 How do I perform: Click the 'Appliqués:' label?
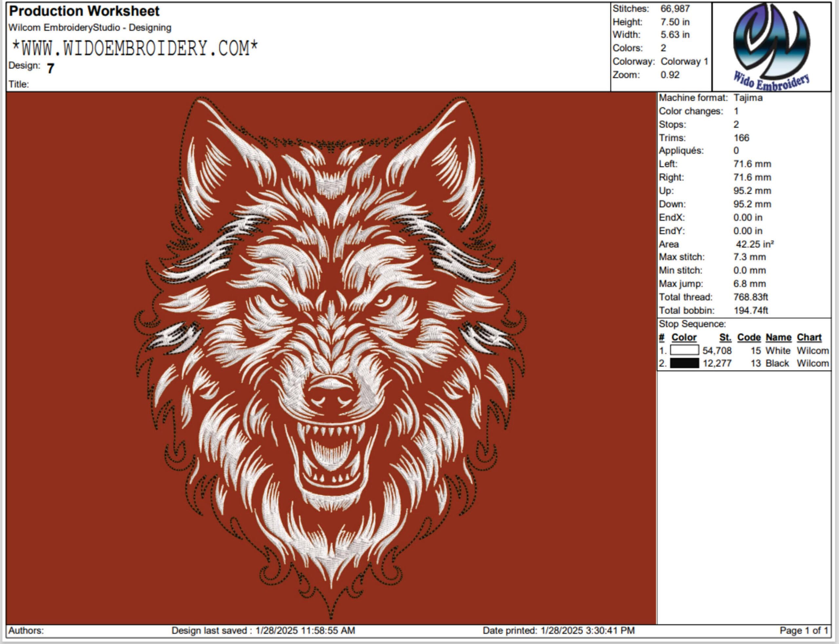[x=681, y=151]
